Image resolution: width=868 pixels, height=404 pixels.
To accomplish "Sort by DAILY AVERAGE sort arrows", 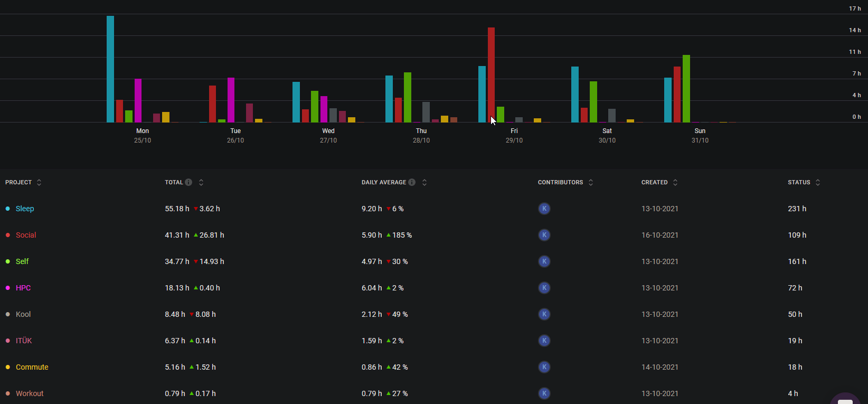I will [x=424, y=182].
